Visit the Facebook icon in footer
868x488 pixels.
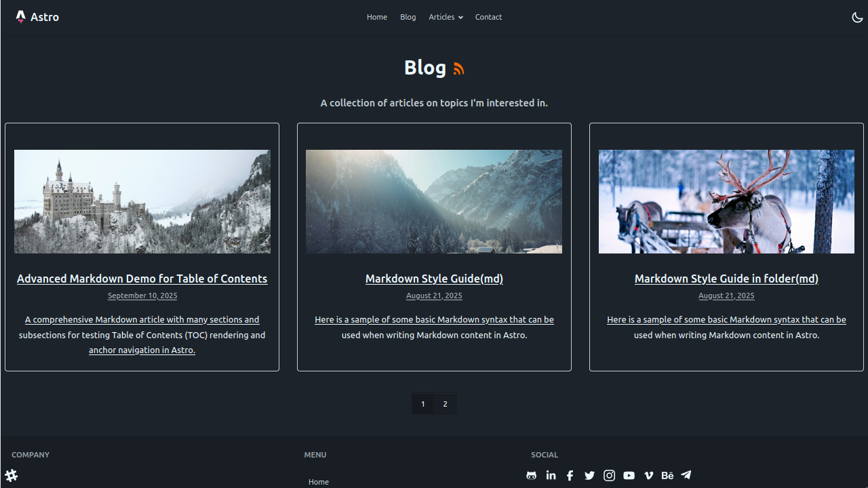(x=570, y=476)
